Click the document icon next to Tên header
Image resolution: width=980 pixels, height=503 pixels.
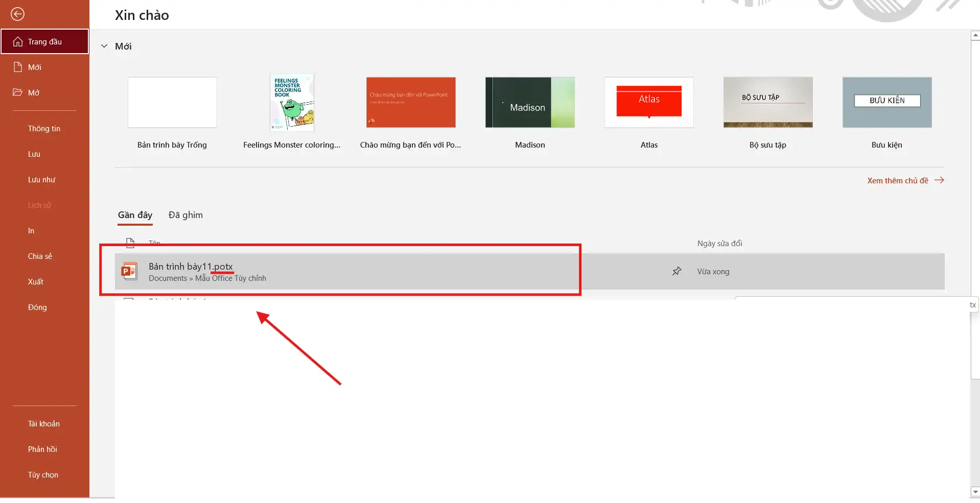tap(130, 243)
